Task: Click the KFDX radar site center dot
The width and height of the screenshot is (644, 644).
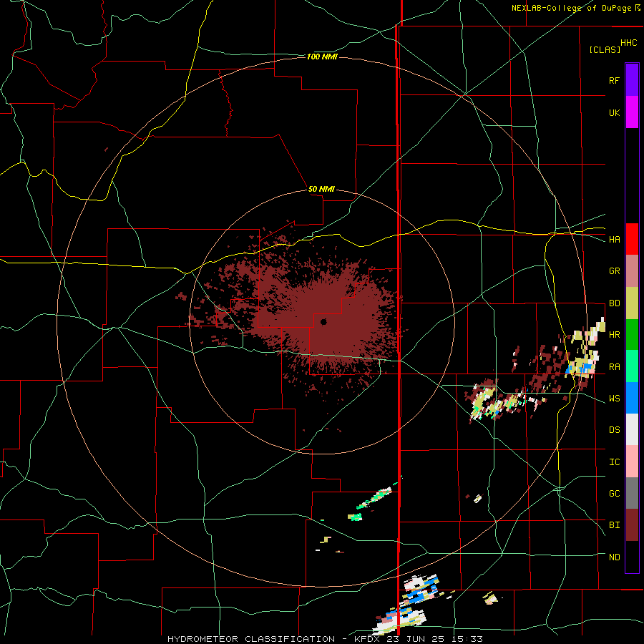Action: (x=323, y=322)
